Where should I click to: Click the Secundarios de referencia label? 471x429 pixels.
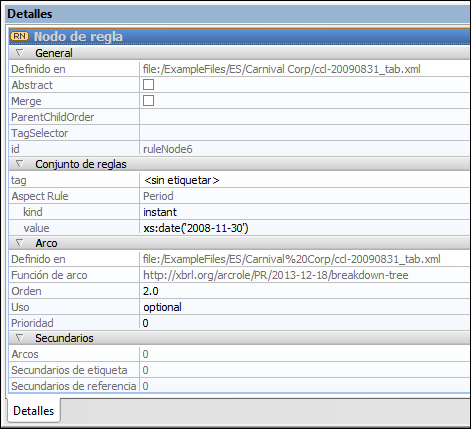[74, 386]
